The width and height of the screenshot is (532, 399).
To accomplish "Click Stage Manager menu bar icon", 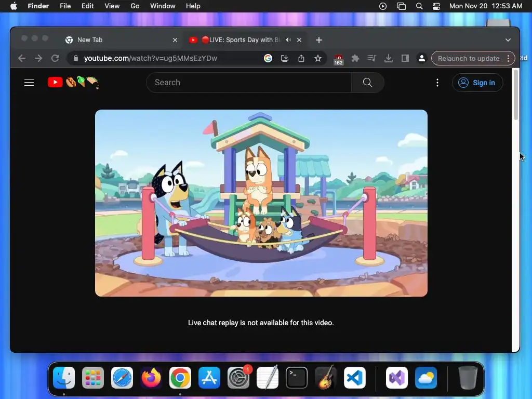I will tap(402, 6).
